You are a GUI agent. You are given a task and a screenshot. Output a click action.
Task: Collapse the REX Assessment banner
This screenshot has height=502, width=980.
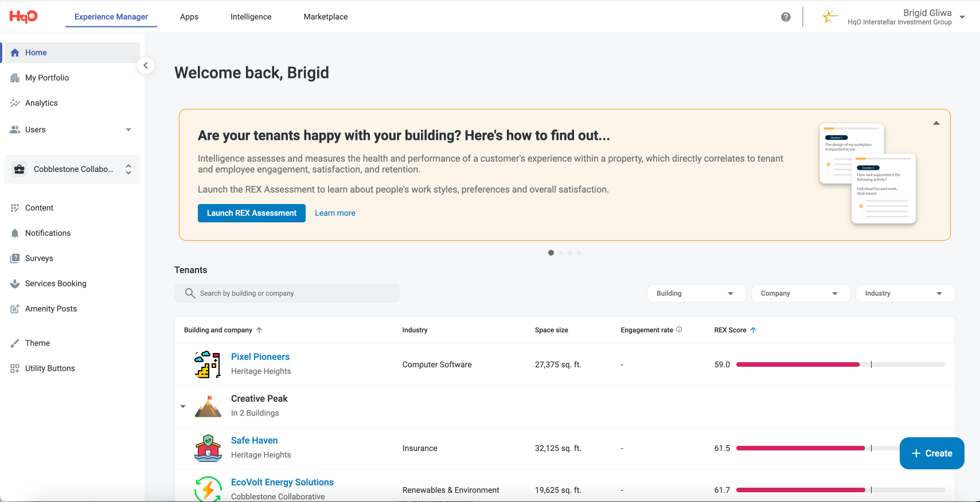coord(936,123)
